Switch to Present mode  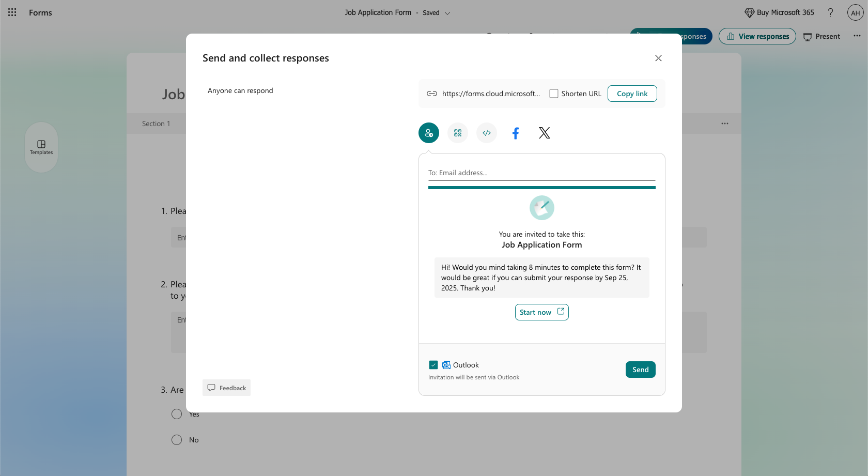click(822, 36)
